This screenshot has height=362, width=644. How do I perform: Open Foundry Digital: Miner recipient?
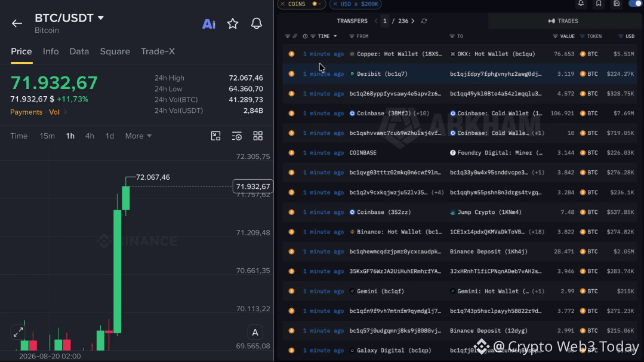pos(496,153)
